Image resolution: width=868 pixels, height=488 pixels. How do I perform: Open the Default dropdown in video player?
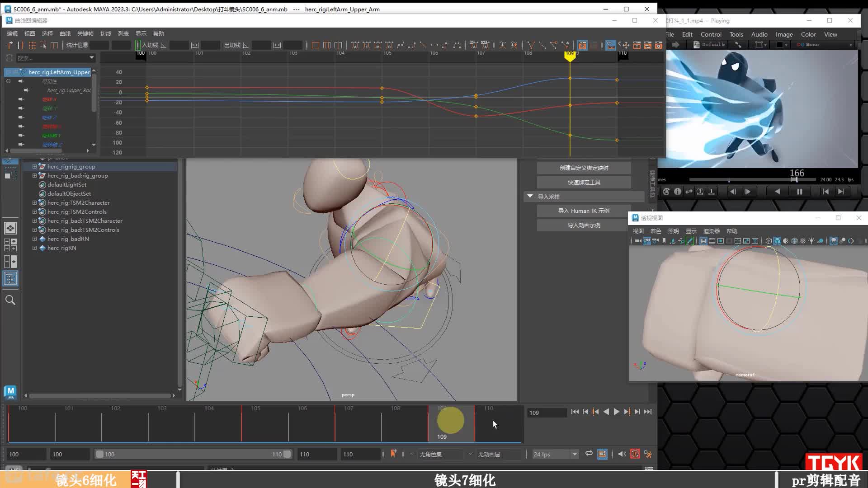[x=709, y=45]
